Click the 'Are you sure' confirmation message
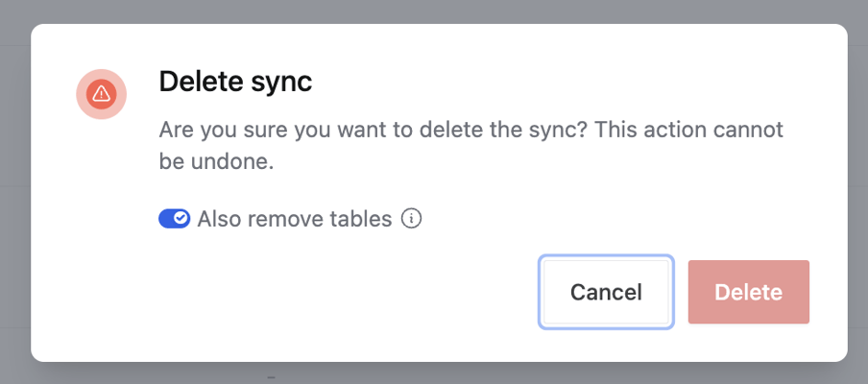This screenshot has height=384, width=868. click(x=365, y=130)
